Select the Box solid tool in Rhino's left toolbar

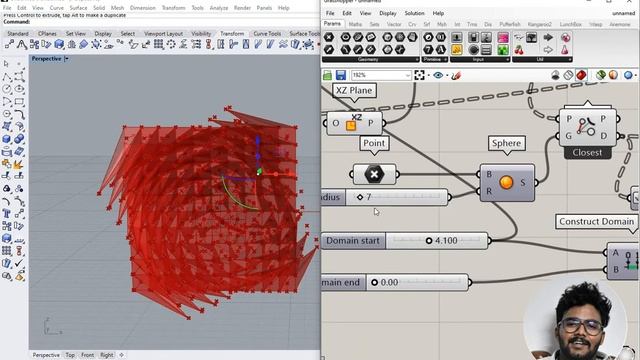click(7, 139)
